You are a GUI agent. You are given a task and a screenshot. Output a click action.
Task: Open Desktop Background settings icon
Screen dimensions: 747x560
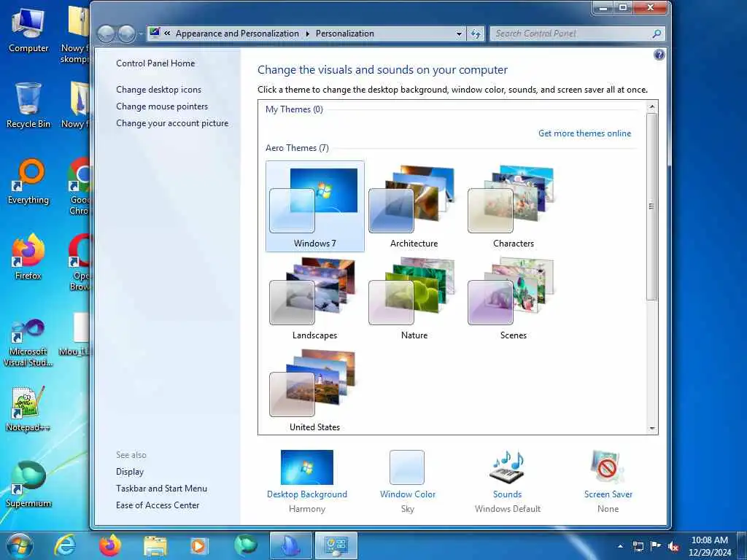click(307, 467)
